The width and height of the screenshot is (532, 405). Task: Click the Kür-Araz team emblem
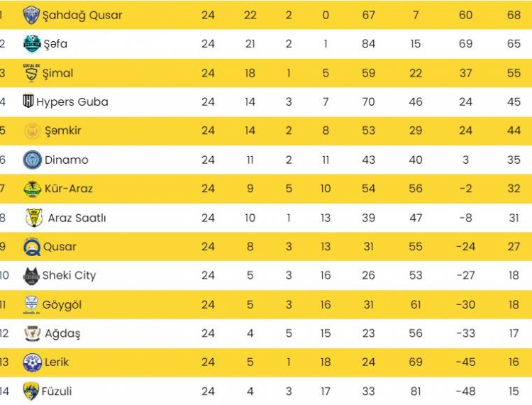coord(33,189)
